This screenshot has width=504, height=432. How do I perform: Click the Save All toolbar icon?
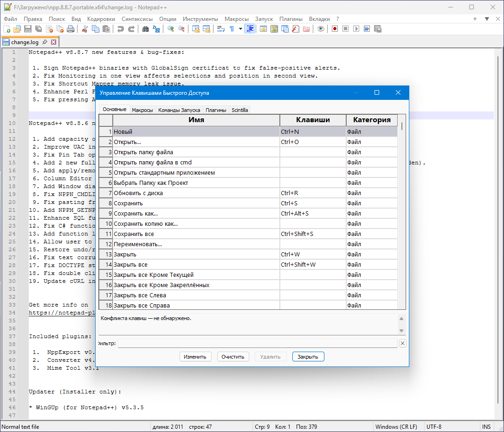(38, 29)
